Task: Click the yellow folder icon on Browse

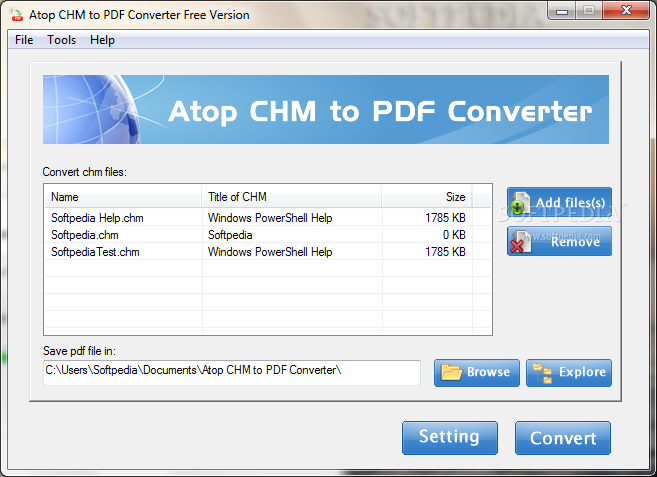Action: pos(451,372)
